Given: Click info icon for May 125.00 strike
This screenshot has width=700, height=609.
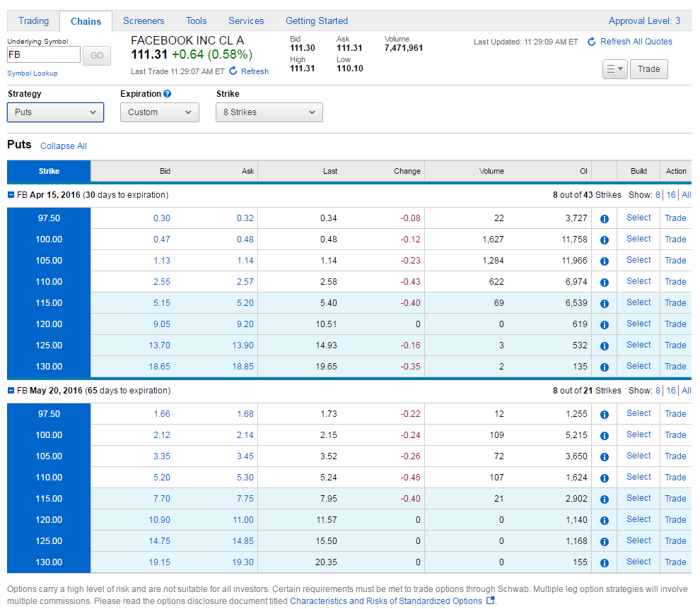Looking at the screenshot, I should coord(604,542).
